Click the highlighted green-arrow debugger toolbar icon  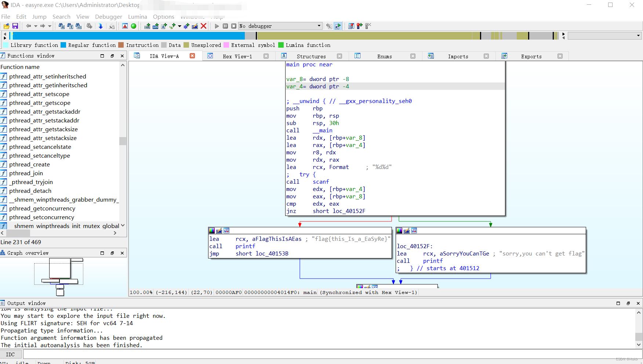[x=338, y=26]
